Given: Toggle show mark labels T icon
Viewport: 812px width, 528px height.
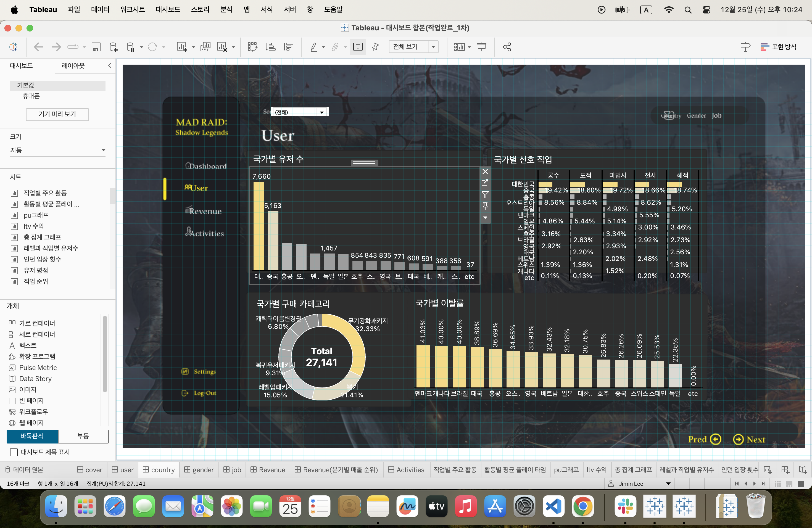Looking at the screenshot, I should [x=358, y=47].
